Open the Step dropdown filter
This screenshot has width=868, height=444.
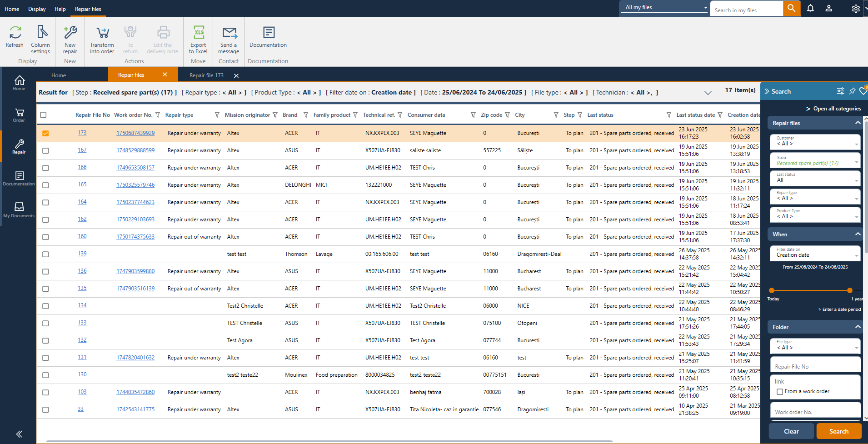point(815,160)
